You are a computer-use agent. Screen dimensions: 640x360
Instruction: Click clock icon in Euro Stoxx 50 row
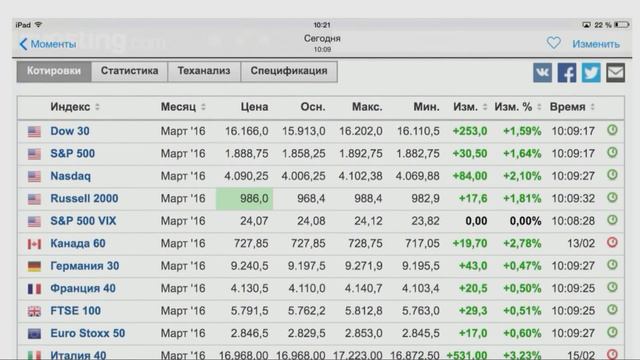click(x=612, y=332)
